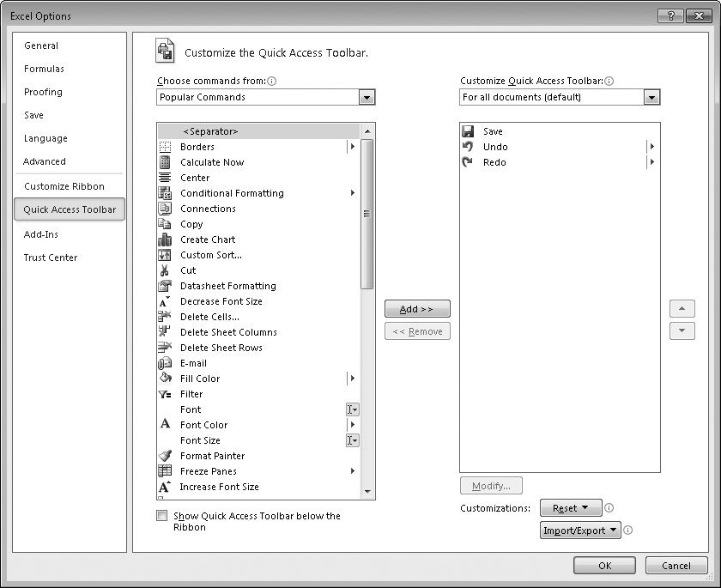Viewport: 721px width, 588px height.
Task: Click the Cancel button
Action: (676, 566)
